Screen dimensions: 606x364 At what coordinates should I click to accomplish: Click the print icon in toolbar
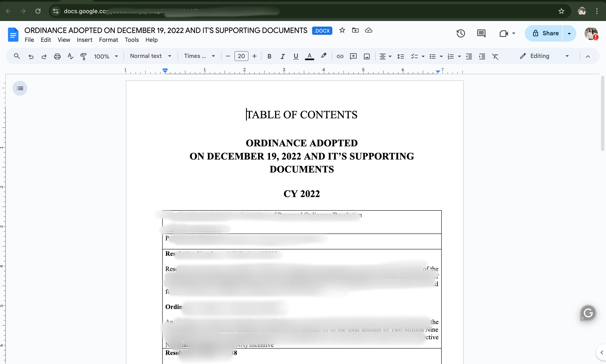[x=57, y=56]
